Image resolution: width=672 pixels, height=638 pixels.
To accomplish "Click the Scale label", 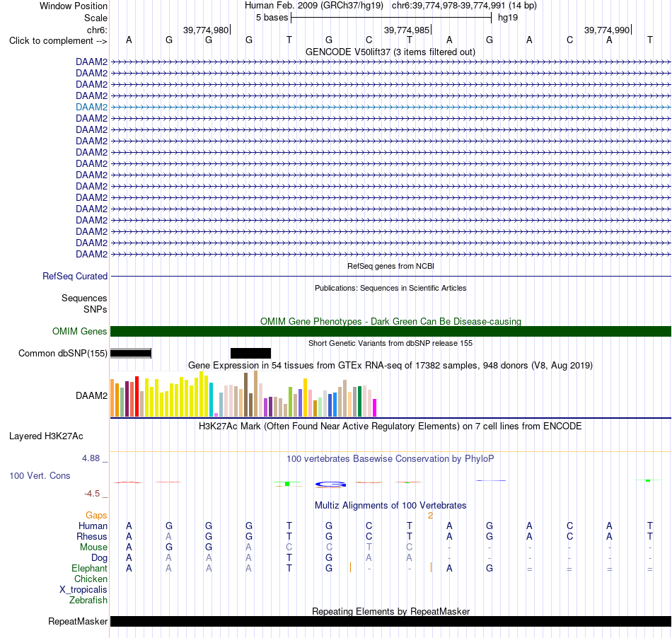I will pos(95,18).
